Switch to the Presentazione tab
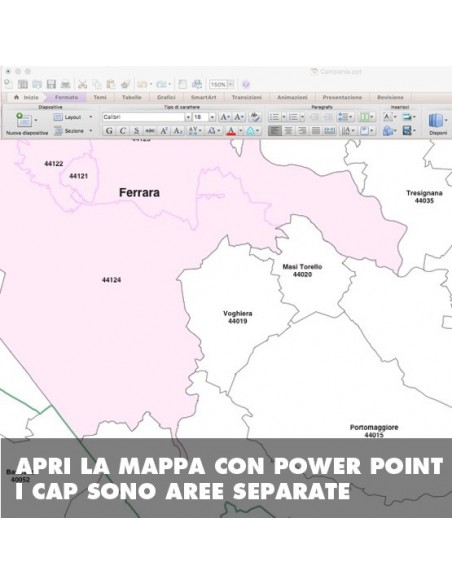452x584 pixels. tap(342, 97)
